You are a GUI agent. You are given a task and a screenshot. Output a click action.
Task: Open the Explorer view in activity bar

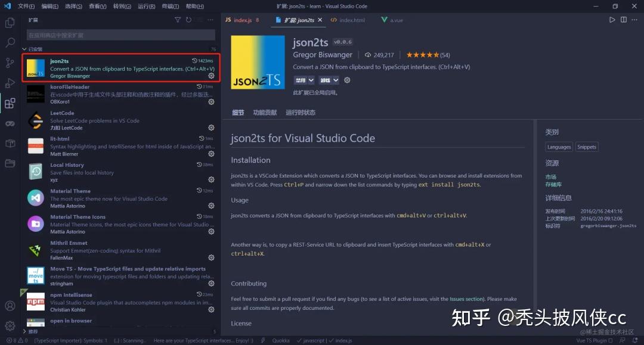pyautogui.click(x=10, y=23)
